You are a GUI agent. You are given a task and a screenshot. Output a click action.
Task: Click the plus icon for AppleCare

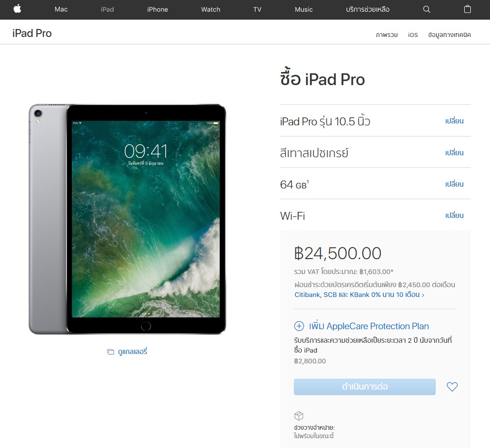coord(299,326)
